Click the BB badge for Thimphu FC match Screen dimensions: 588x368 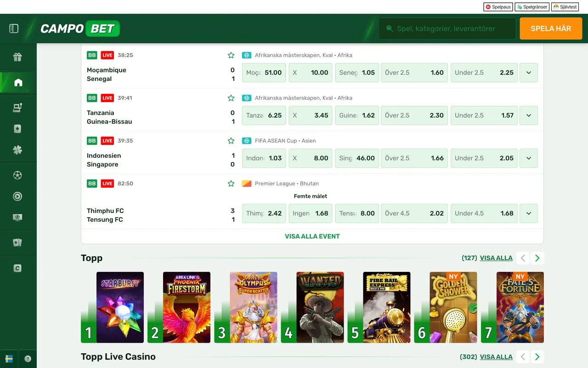(92, 184)
